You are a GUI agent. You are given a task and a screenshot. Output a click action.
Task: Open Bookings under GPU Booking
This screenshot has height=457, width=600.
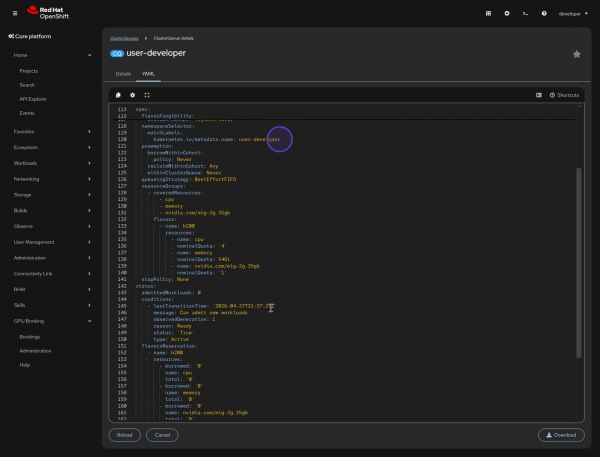[x=29, y=337]
